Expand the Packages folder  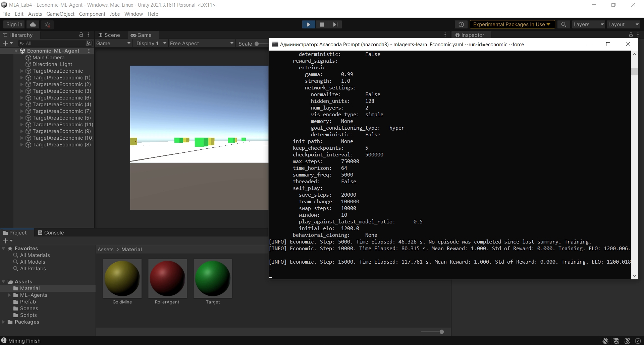pos(3,322)
